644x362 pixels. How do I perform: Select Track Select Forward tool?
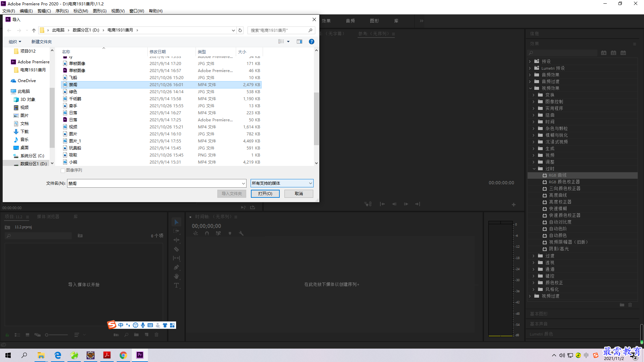[176, 231]
